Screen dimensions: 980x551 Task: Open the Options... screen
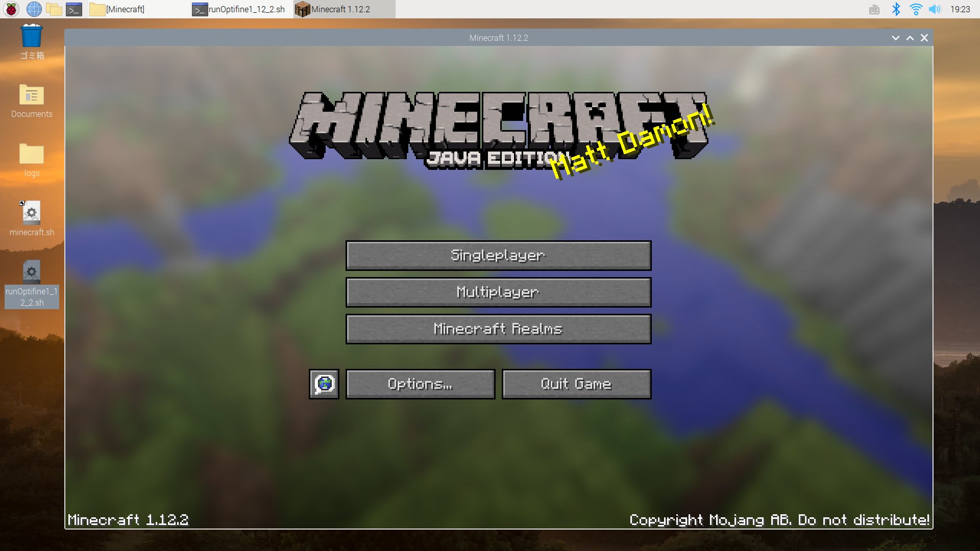click(x=420, y=384)
